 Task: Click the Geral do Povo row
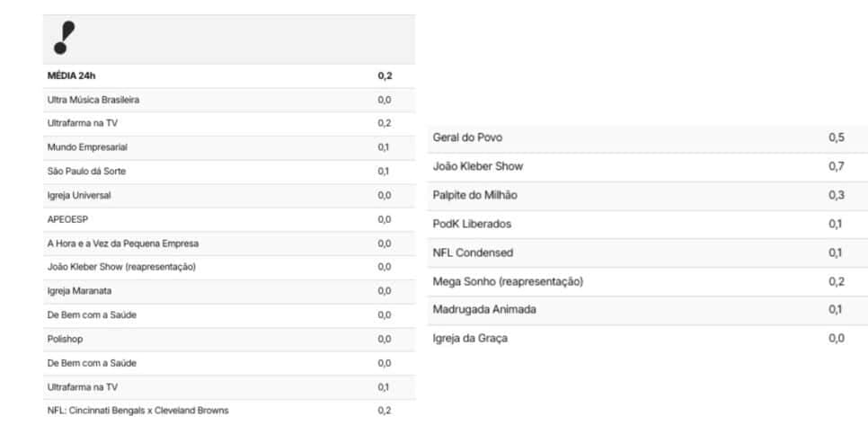648,138
